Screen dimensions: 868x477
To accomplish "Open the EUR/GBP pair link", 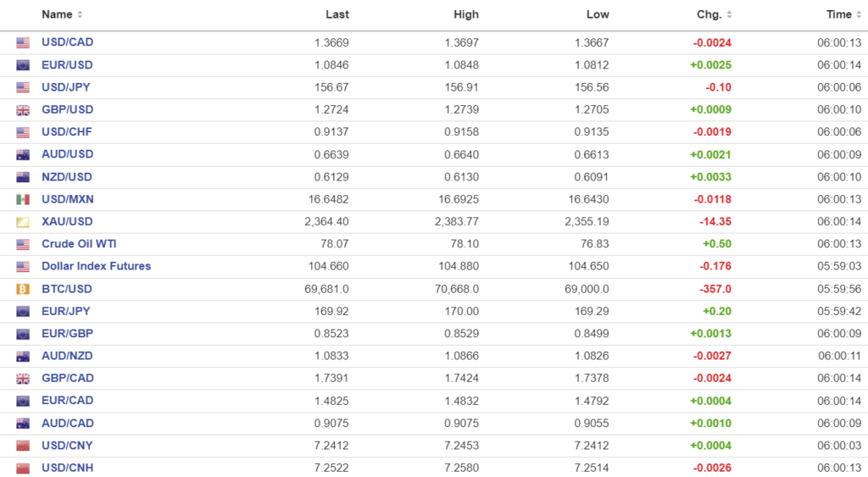I will tap(67, 334).
